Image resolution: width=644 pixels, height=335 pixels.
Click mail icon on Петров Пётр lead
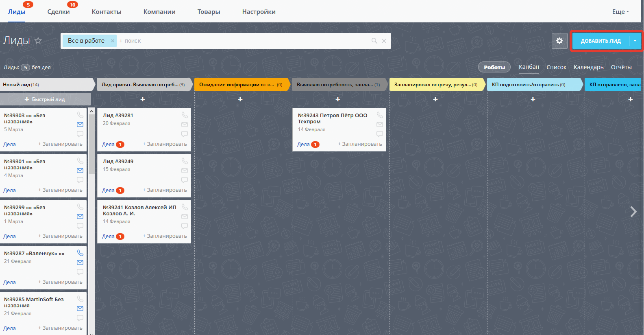point(380,125)
